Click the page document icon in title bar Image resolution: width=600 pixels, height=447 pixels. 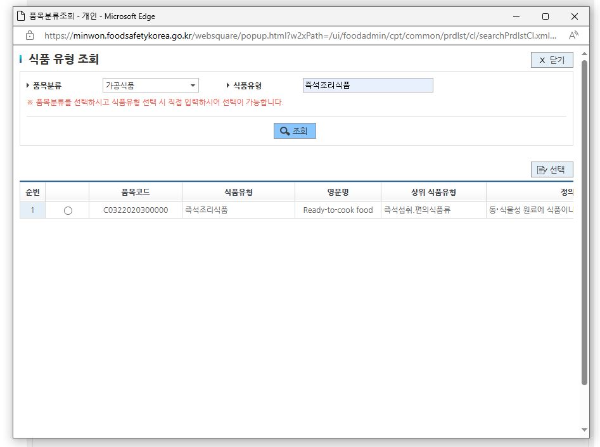(21, 16)
